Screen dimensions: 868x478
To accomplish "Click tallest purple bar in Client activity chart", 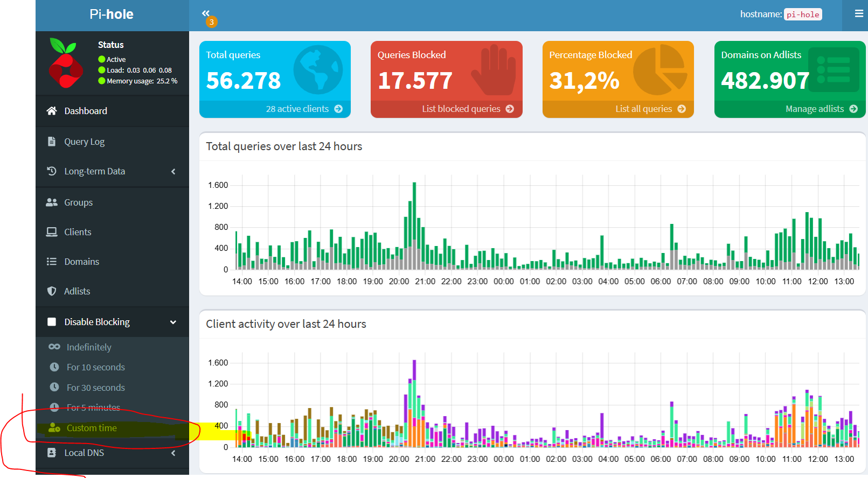I will tap(414, 369).
